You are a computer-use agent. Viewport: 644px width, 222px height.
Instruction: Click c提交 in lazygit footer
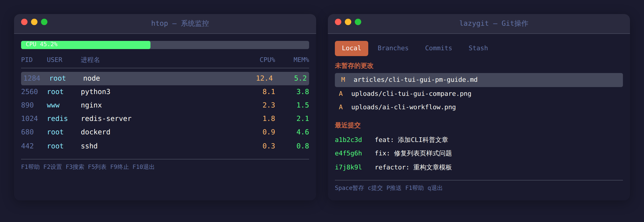[375, 188]
